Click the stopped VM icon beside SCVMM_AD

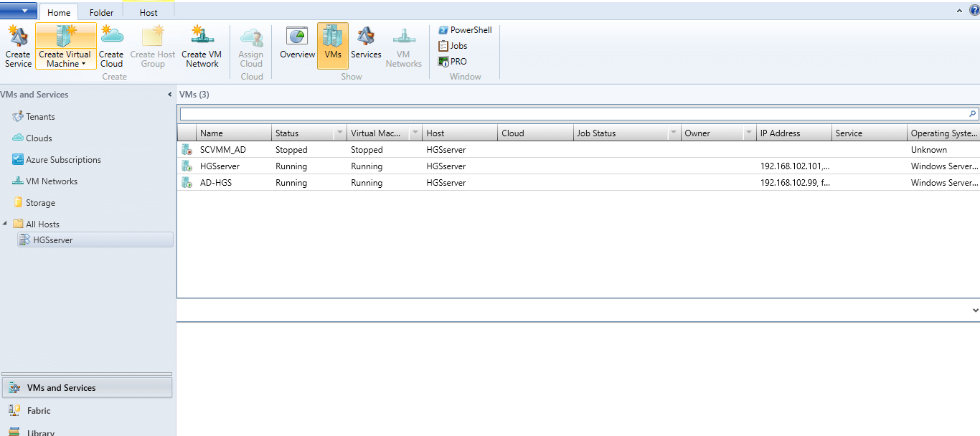pos(187,150)
